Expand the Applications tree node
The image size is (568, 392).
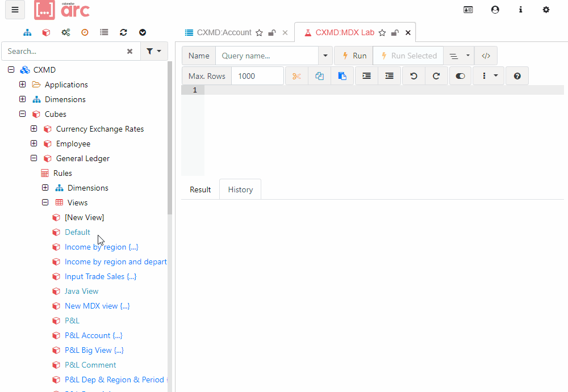tap(23, 85)
